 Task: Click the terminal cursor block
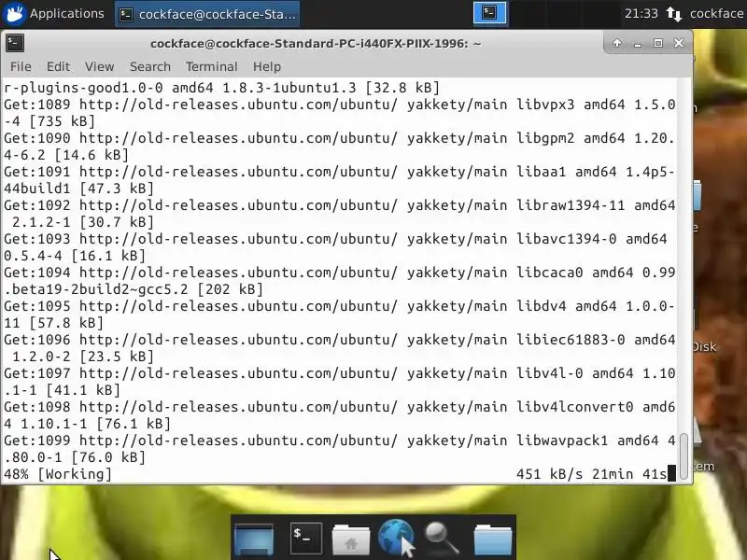coord(671,474)
